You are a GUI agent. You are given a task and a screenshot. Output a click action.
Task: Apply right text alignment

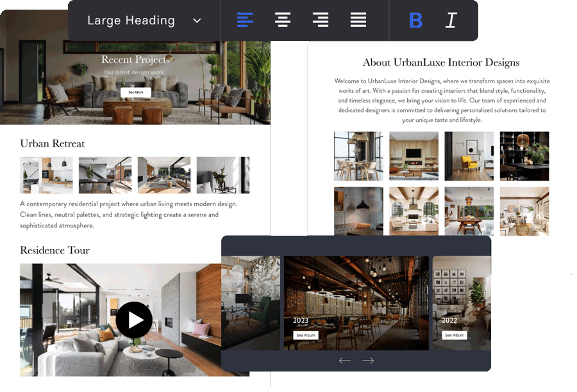coord(321,20)
